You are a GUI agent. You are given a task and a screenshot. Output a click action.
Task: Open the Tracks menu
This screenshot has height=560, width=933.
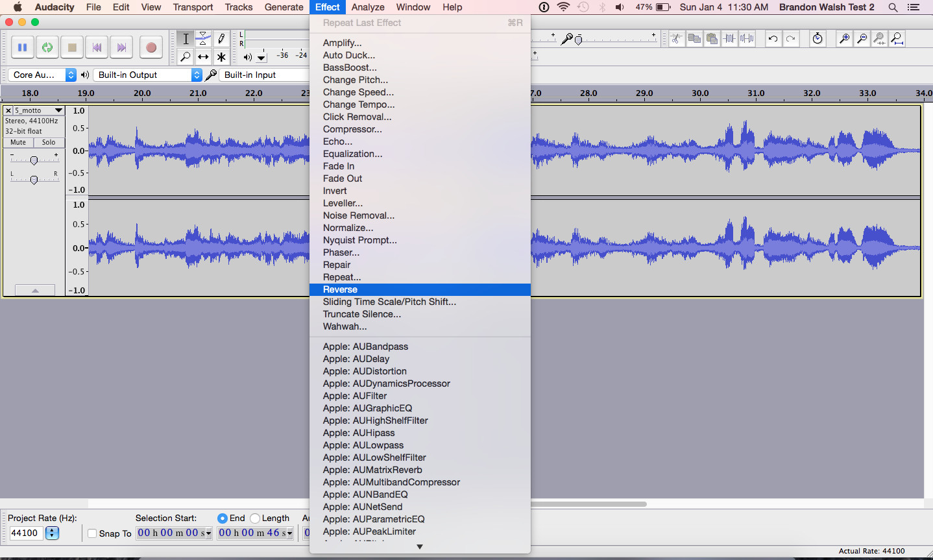(239, 7)
